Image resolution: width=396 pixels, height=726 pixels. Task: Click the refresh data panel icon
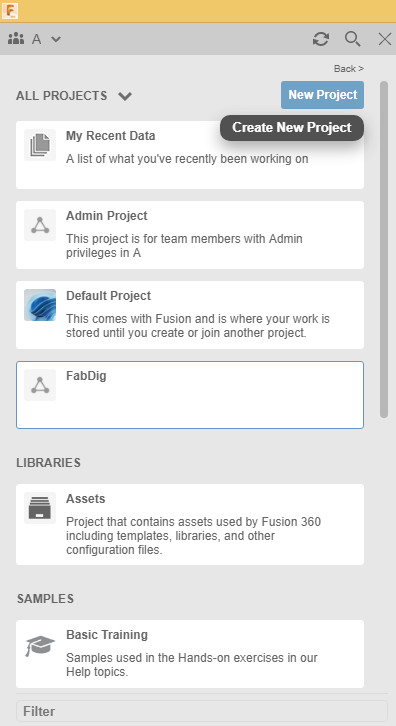coord(321,39)
